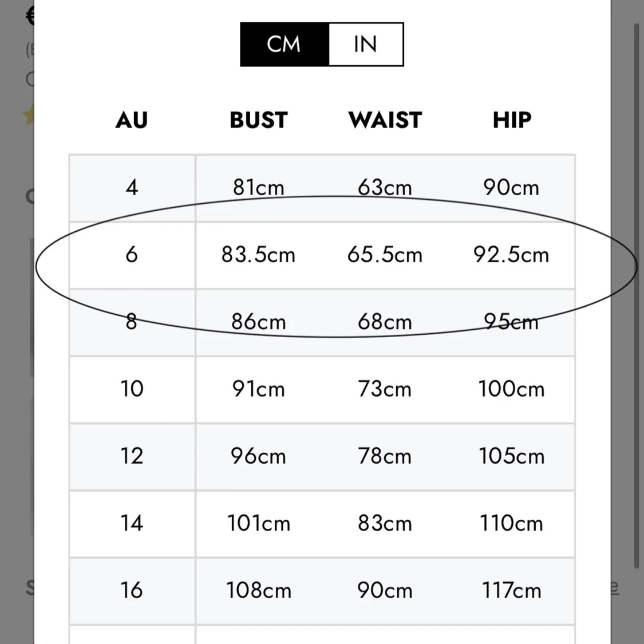Screen dimensions: 644x644
Task: Switch size chart units to IN
Action: [x=366, y=45]
